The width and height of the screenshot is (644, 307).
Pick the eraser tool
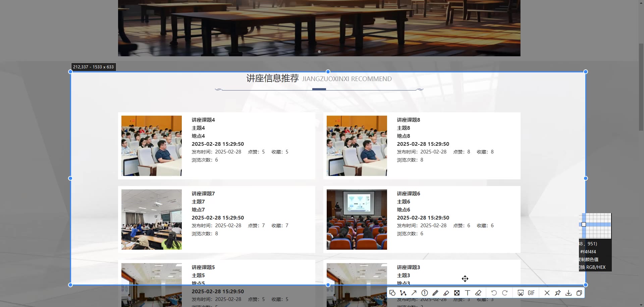click(x=478, y=293)
